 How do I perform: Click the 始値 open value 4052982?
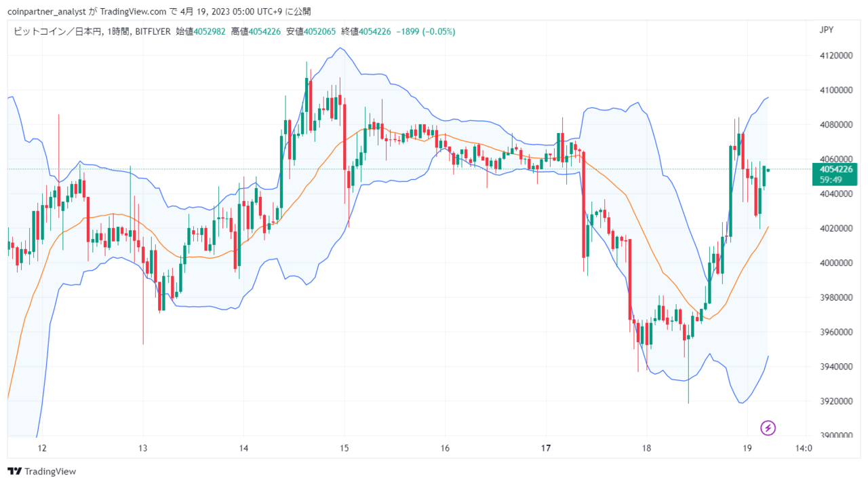(210, 31)
